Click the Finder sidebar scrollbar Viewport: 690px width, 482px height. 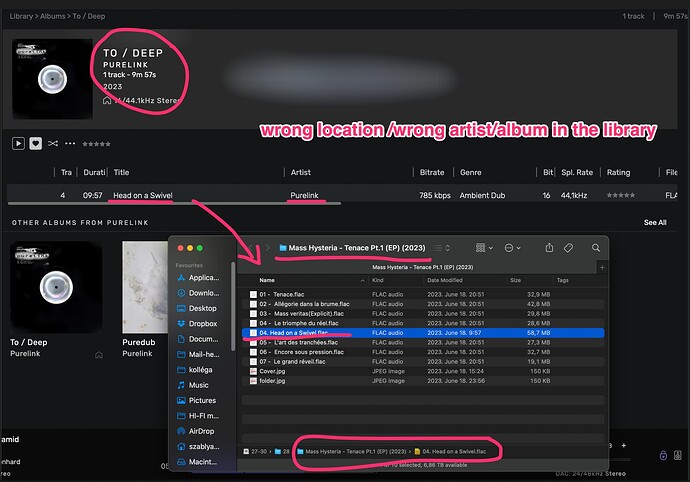point(232,308)
